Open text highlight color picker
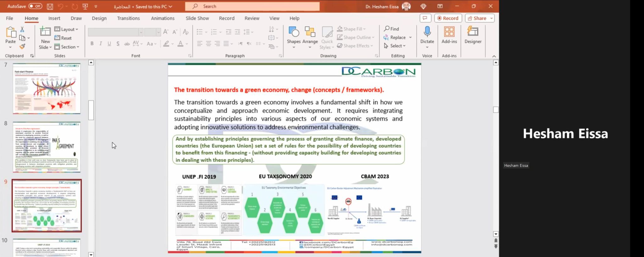 click(x=166, y=44)
